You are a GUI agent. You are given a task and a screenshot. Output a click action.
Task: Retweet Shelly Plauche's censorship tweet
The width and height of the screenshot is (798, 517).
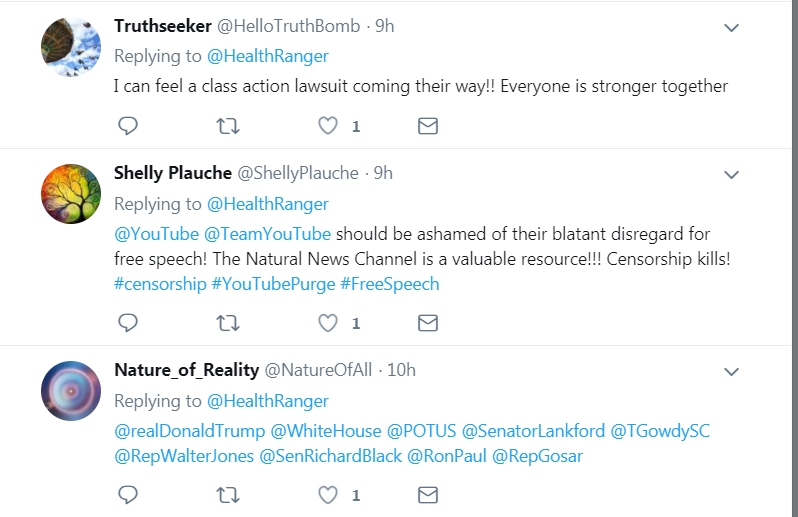pyautogui.click(x=228, y=323)
